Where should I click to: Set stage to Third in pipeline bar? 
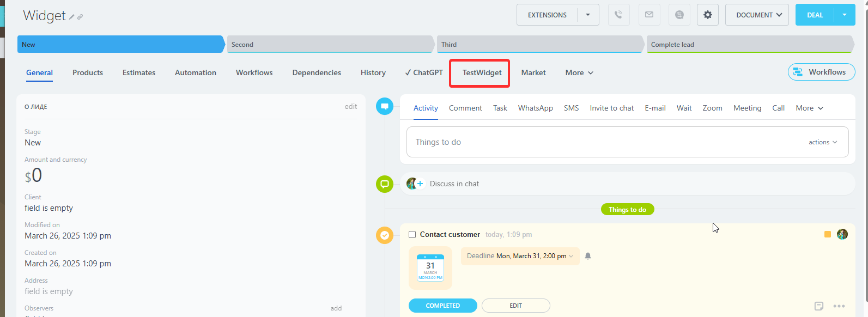pos(539,44)
